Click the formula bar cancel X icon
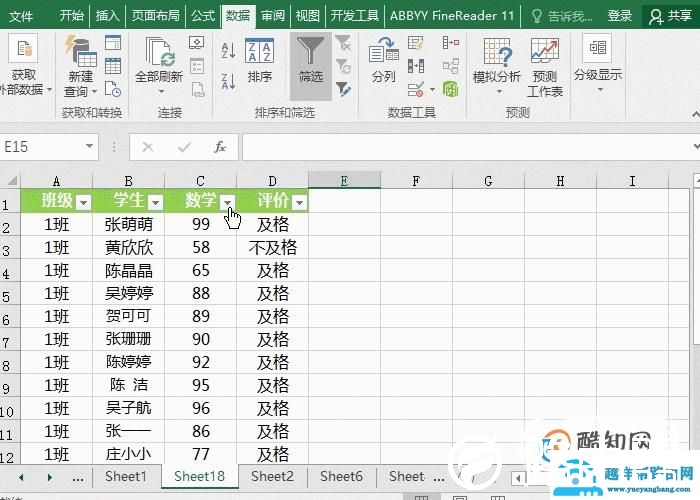 point(148,147)
